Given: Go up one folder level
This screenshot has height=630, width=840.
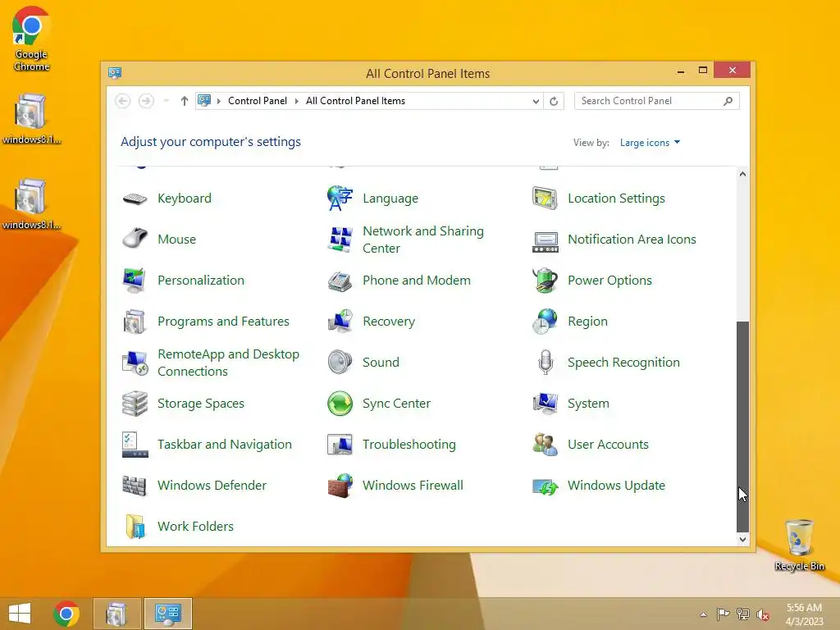Looking at the screenshot, I should (x=185, y=101).
